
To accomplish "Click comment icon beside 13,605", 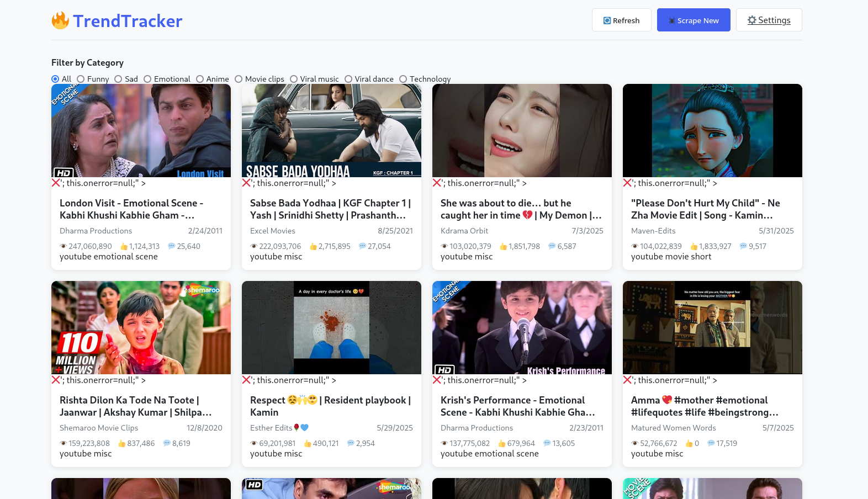I will (x=547, y=443).
